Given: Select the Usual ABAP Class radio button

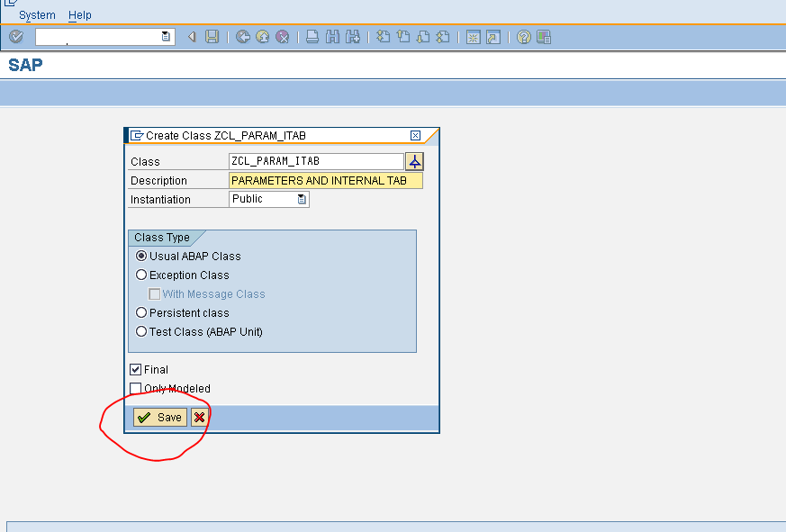Looking at the screenshot, I should pos(141,256).
